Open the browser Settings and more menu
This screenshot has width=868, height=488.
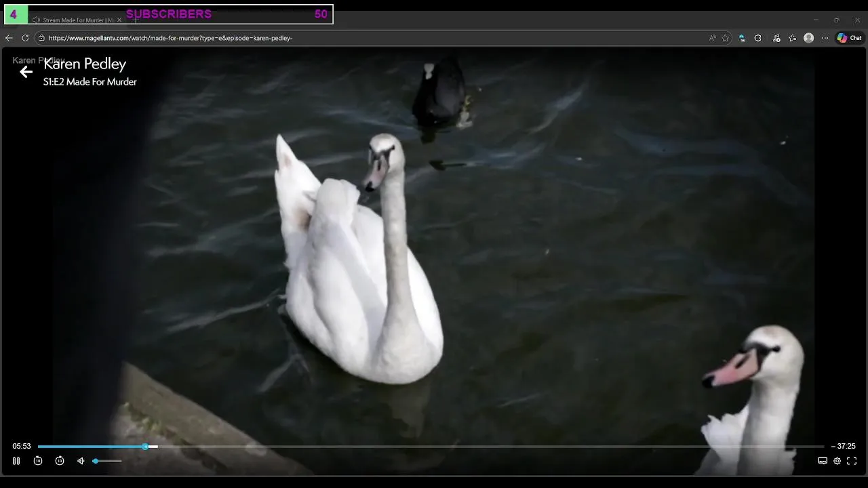click(825, 38)
